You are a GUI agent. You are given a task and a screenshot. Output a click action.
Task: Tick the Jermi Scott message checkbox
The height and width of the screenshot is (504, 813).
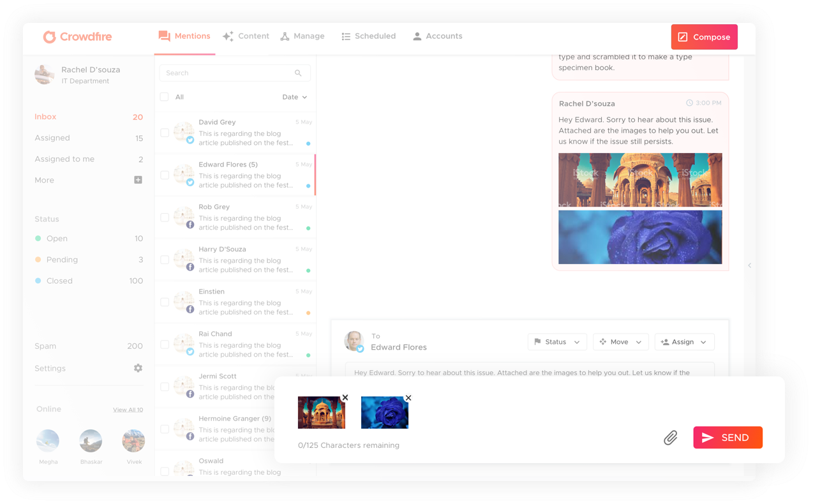click(x=165, y=387)
